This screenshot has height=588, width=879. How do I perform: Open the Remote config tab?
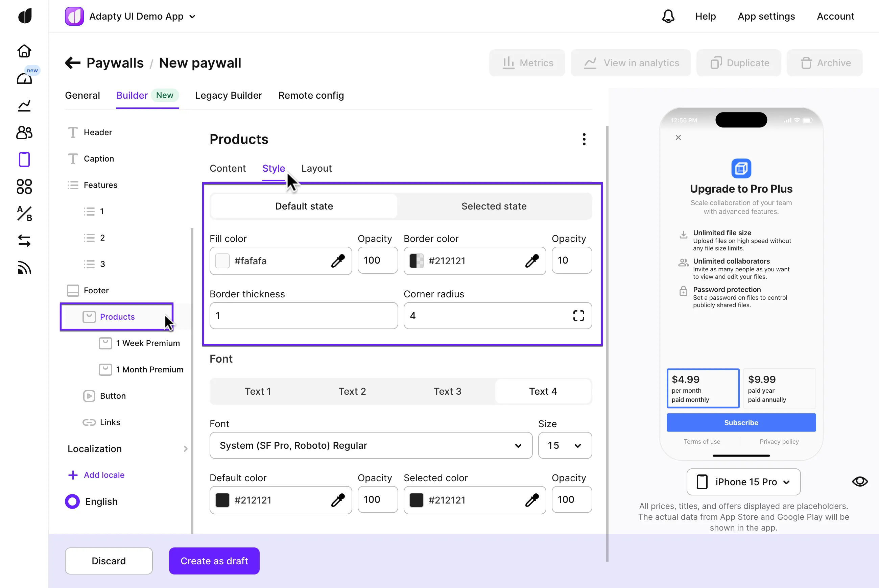[311, 95]
